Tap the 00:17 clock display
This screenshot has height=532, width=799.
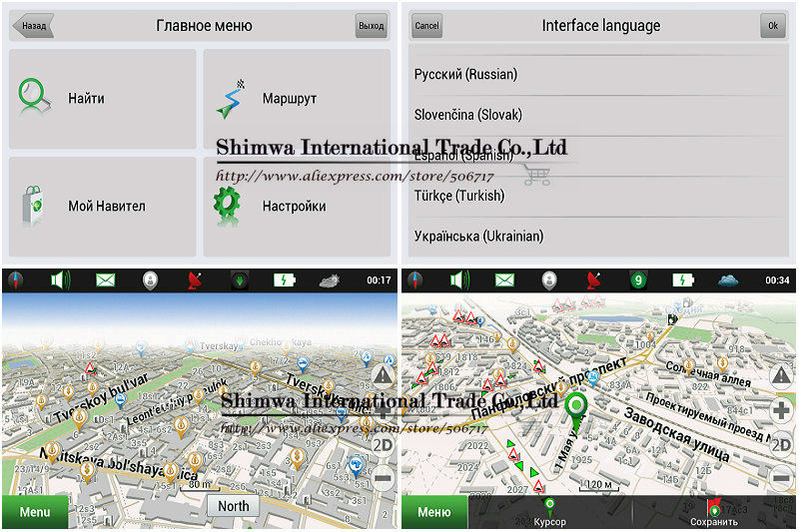379,280
